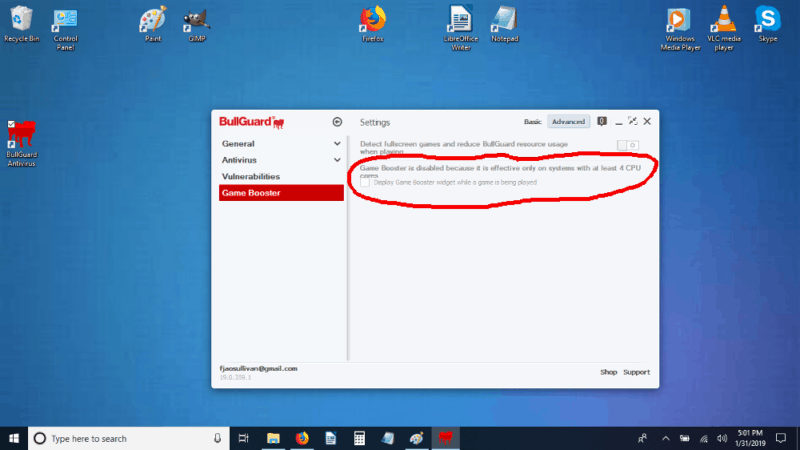Check Display Game Booster widget checkbox
This screenshot has height=450, width=800.
click(x=365, y=182)
